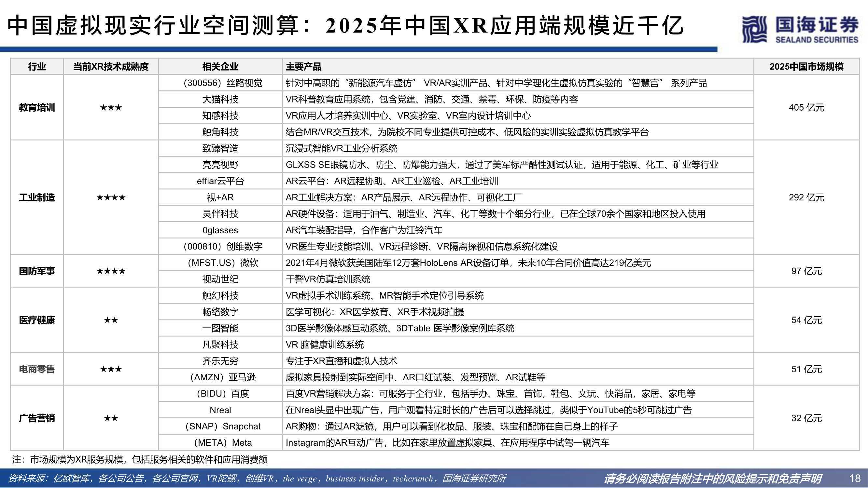This screenshot has height=488, width=868.
Task: Click the 风险提示和免责声明 footer notice
Action: point(713,479)
